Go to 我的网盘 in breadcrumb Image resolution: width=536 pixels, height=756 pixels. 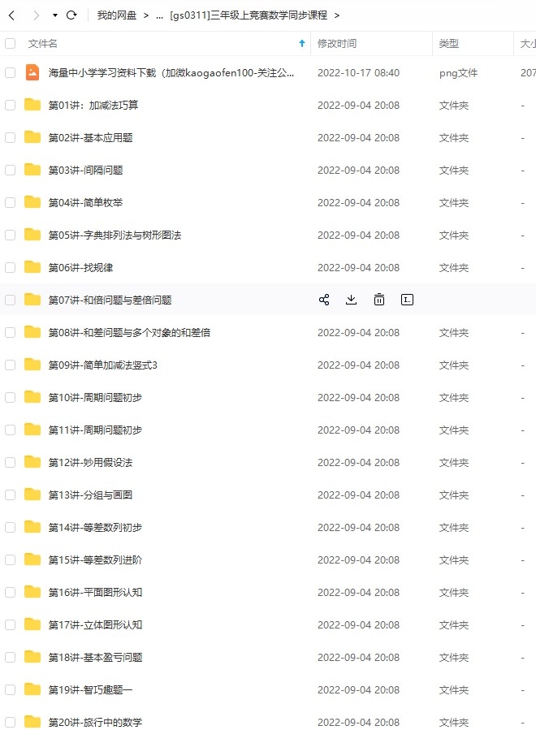click(x=117, y=15)
